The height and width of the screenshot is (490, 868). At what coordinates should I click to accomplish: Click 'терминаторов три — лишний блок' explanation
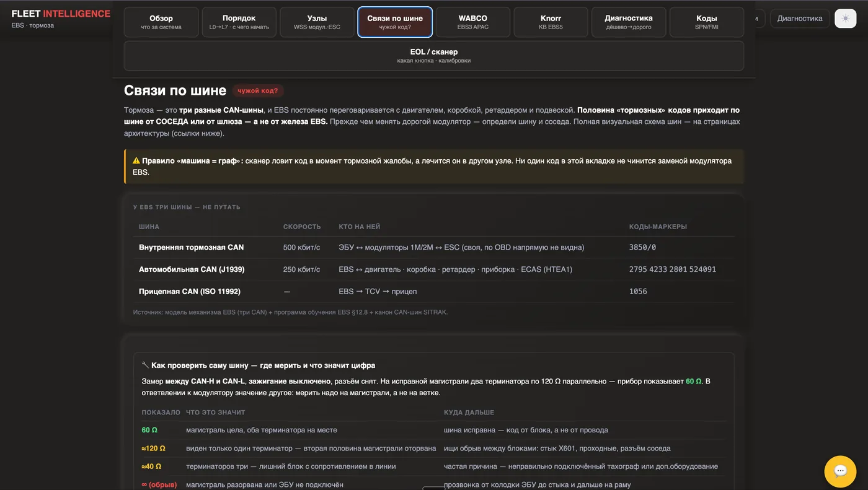pos(291,466)
